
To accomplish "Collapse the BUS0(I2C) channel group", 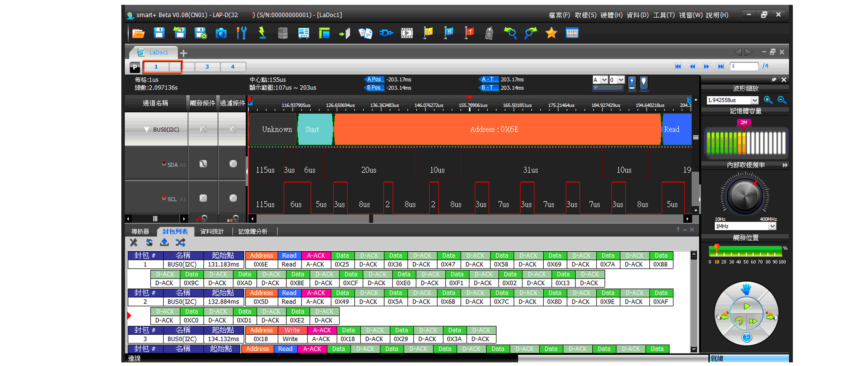I will (146, 129).
